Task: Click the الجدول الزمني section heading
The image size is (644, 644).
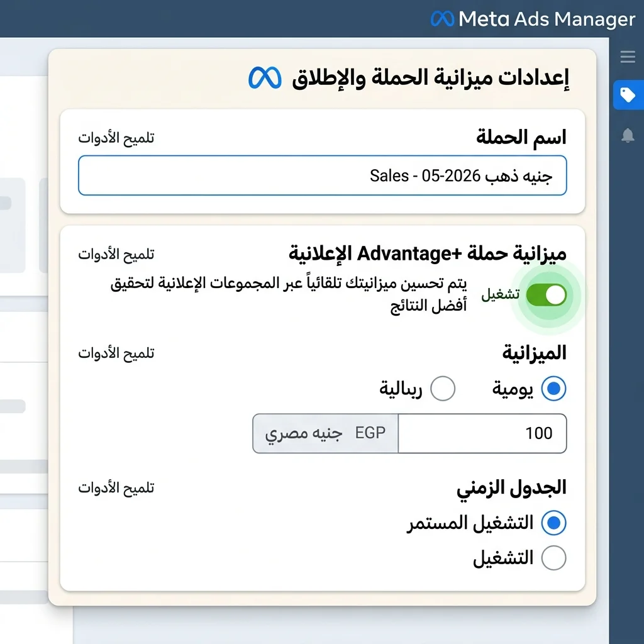Action: coord(511,488)
